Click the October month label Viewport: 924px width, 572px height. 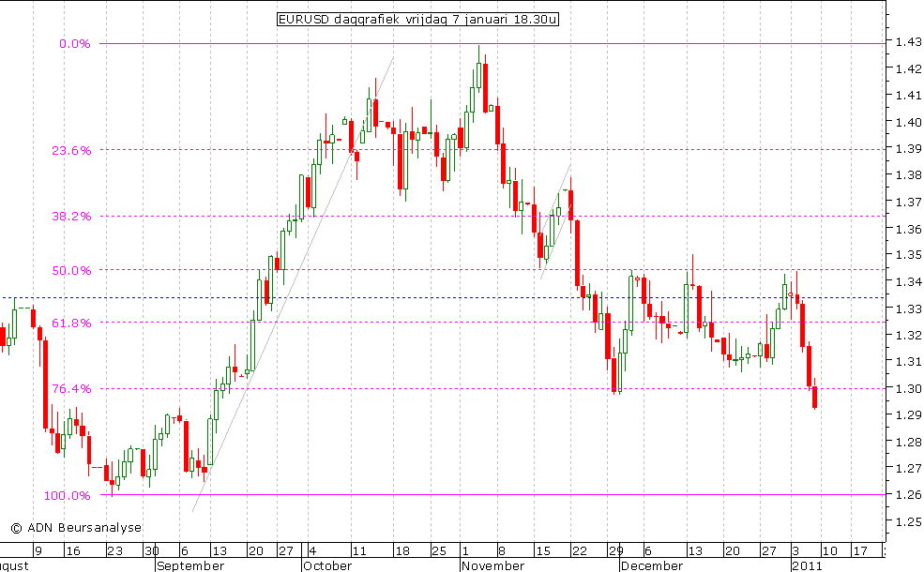tap(327, 566)
